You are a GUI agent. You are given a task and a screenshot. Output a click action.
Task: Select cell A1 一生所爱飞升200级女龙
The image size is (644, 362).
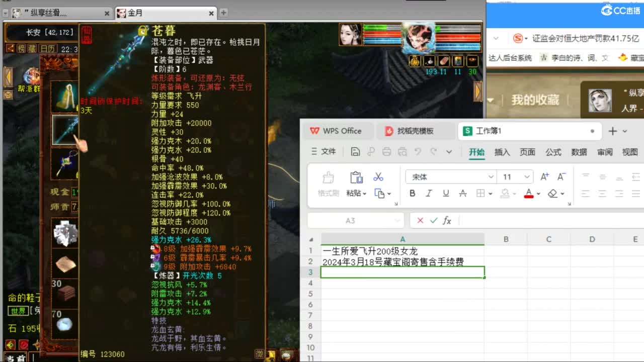click(403, 251)
